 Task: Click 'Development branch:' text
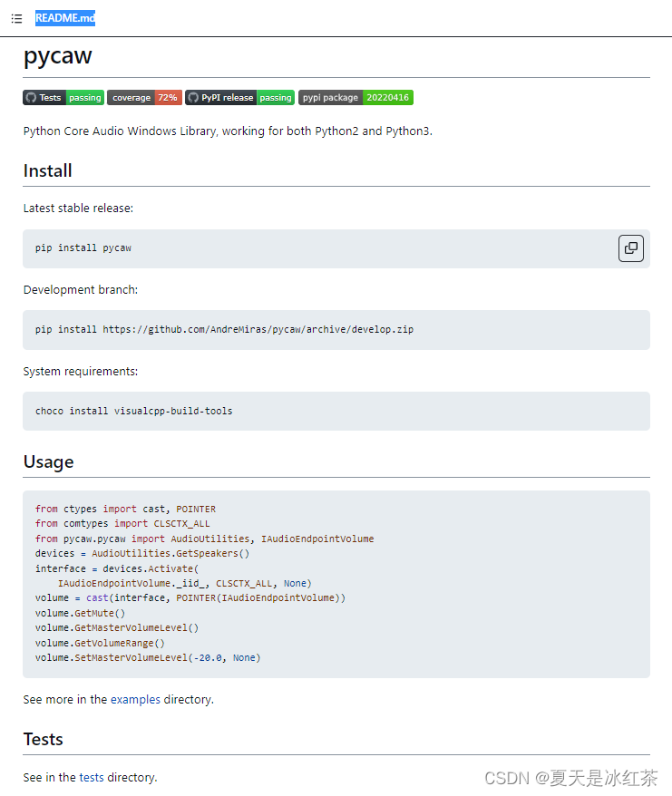(x=81, y=290)
